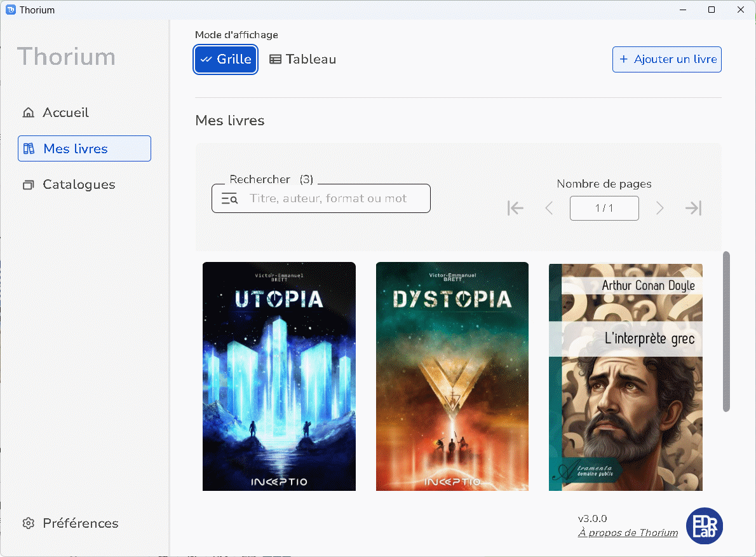Focus the Rechercher search field
Image resolution: width=756 pixels, height=557 pixels.
[x=321, y=198]
